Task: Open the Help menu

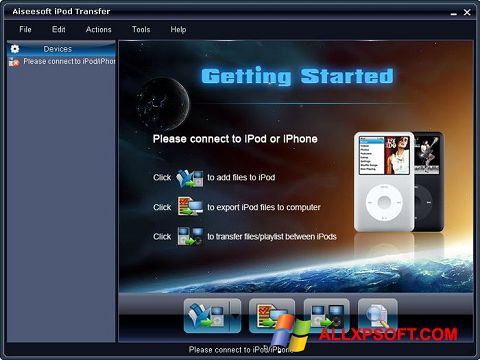Action: tap(178, 29)
